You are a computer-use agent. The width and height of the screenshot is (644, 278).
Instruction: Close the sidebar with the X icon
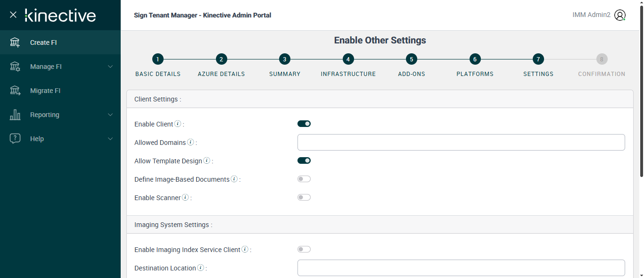pyautogui.click(x=13, y=15)
